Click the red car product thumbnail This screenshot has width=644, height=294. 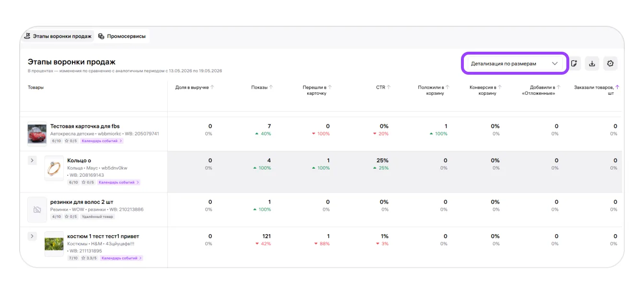pyautogui.click(x=37, y=134)
